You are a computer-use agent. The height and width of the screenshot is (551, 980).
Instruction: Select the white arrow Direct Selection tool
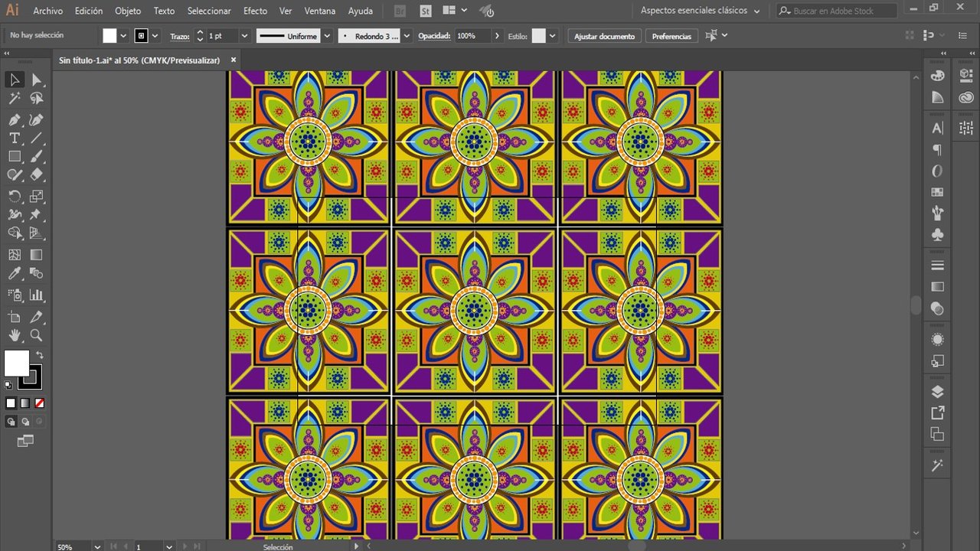point(36,80)
